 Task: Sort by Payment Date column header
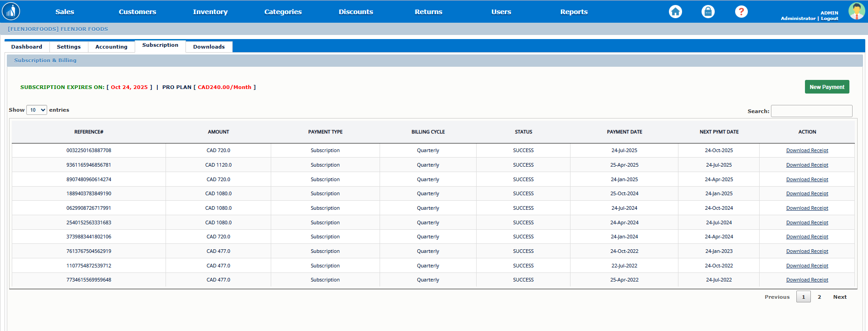click(624, 132)
